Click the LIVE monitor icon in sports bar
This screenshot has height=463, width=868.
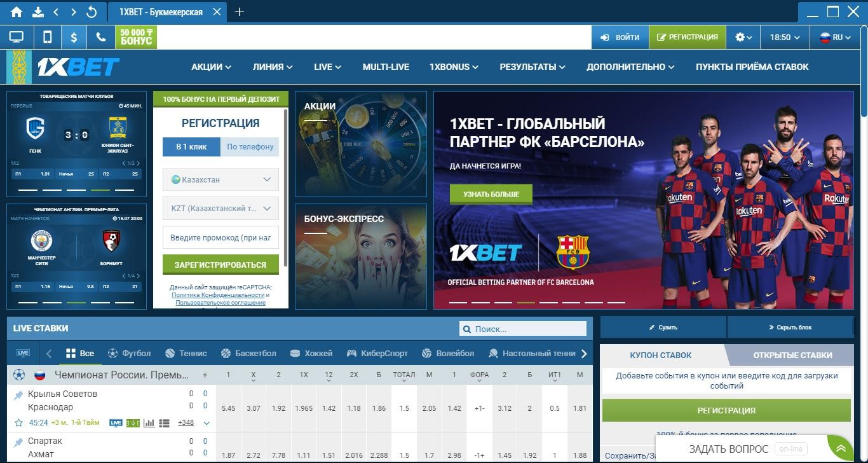tap(23, 354)
